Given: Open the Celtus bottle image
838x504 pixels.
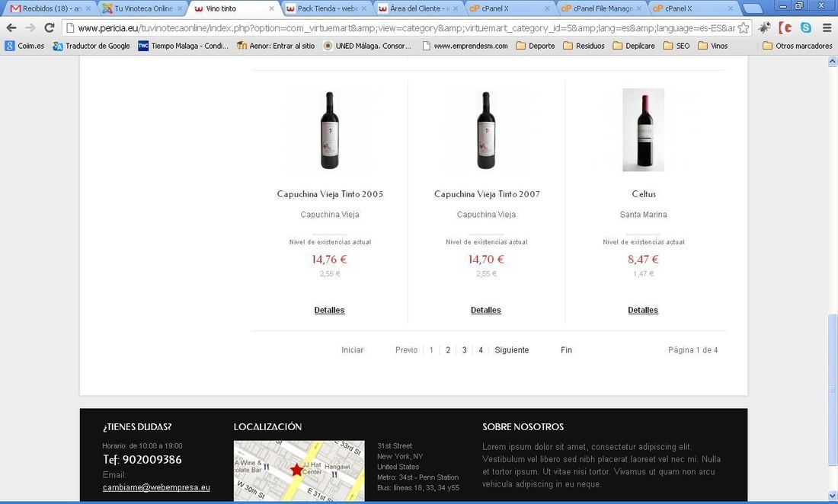Looking at the screenshot, I should 644,129.
